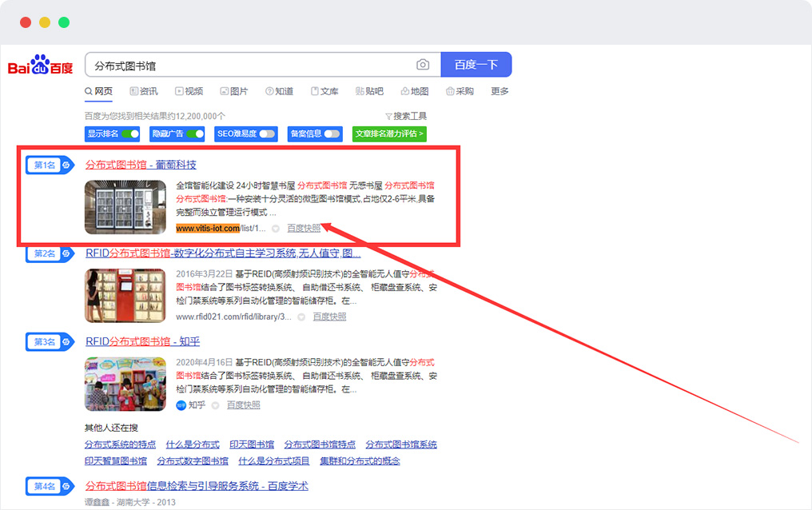Click the circular icon on the 第2名 badge
The image size is (812, 510).
click(x=66, y=253)
